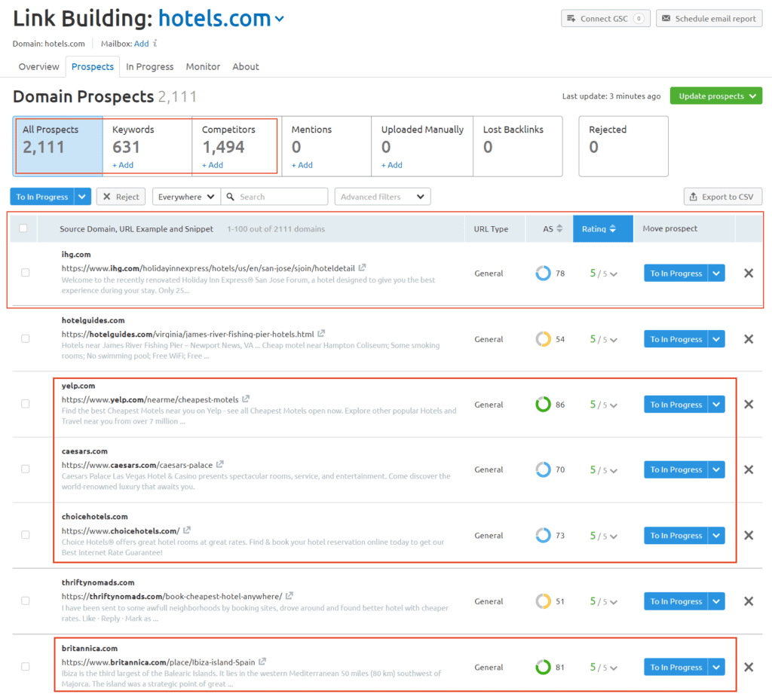Click the yelp.com authority score ring
This screenshot has width=772, height=700.
click(543, 405)
